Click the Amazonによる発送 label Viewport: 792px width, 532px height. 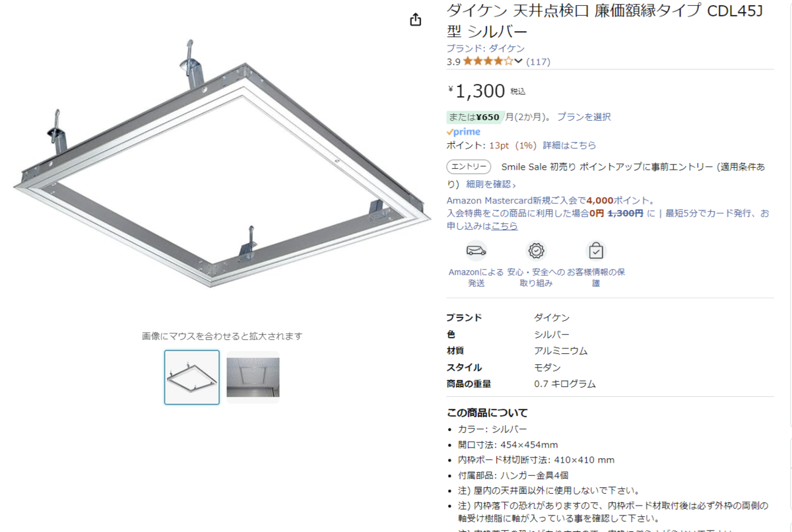click(x=477, y=277)
